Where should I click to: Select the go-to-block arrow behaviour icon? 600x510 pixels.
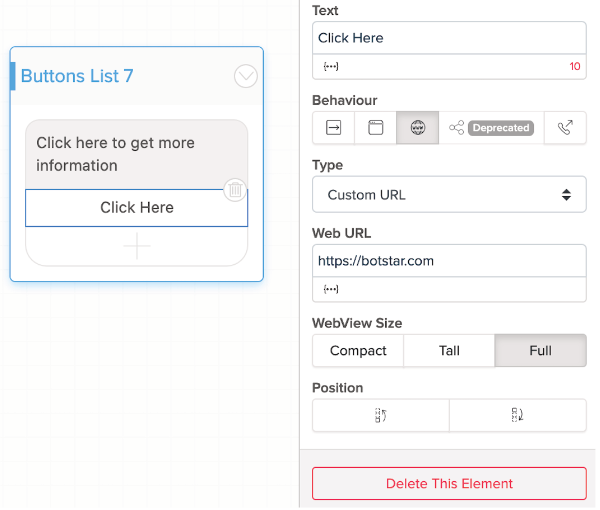coord(333,128)
